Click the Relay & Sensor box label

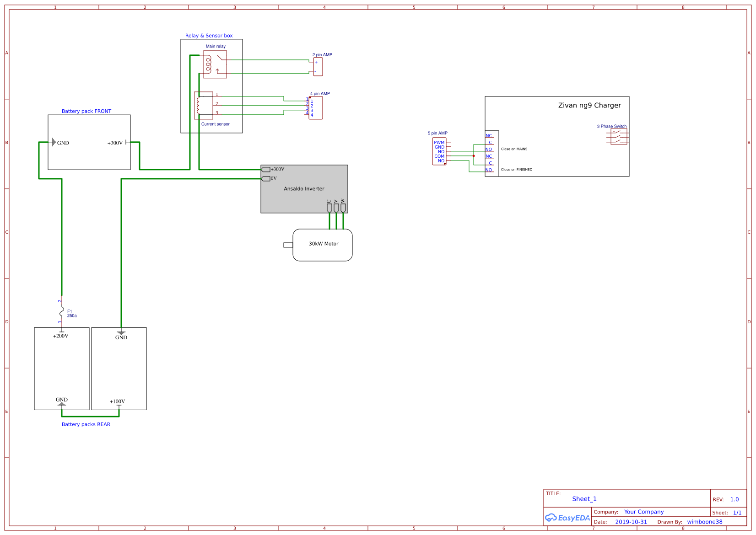tap(208, 35)
